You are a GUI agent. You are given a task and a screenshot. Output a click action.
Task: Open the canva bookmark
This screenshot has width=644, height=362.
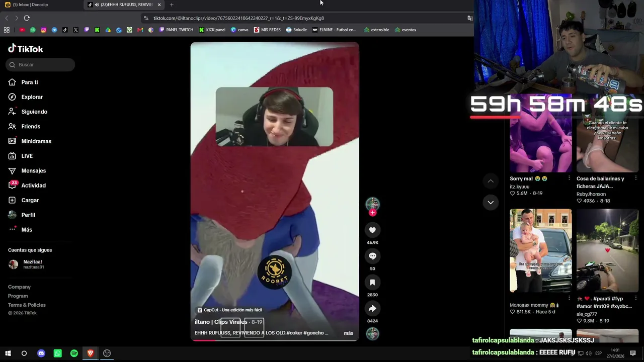(x=239, y=30)
